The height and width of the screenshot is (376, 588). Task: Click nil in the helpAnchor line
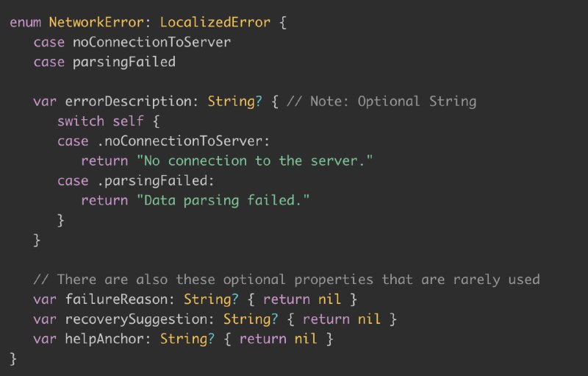coord(306,339)
